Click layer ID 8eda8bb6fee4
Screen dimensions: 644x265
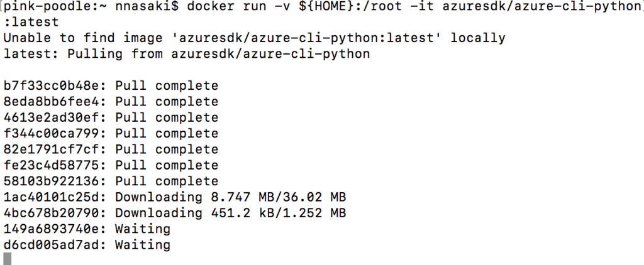(x=52, y=102)
